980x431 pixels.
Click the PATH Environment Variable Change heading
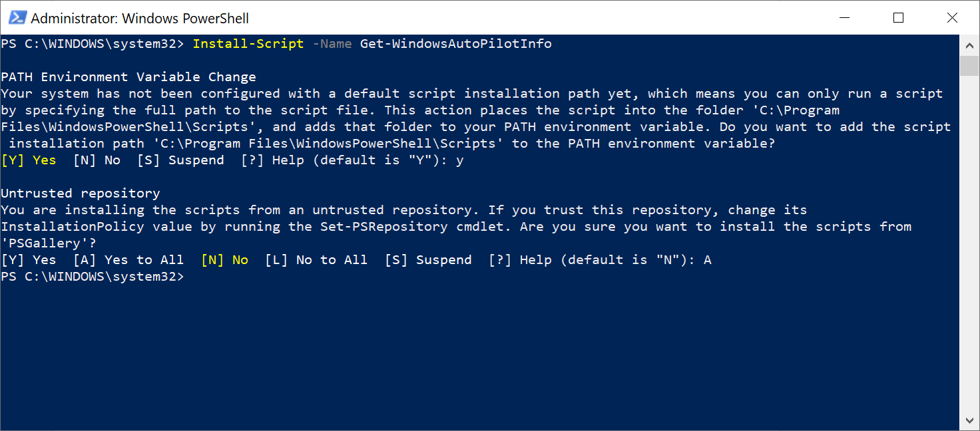[128, 76]
